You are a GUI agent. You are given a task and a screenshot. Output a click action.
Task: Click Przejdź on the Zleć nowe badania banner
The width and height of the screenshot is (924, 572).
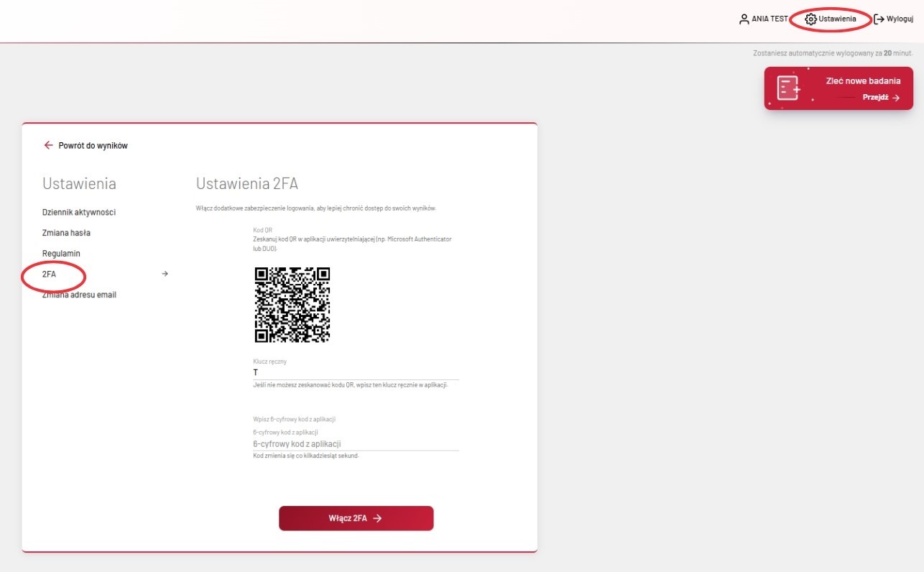click(x=882, y=98)
